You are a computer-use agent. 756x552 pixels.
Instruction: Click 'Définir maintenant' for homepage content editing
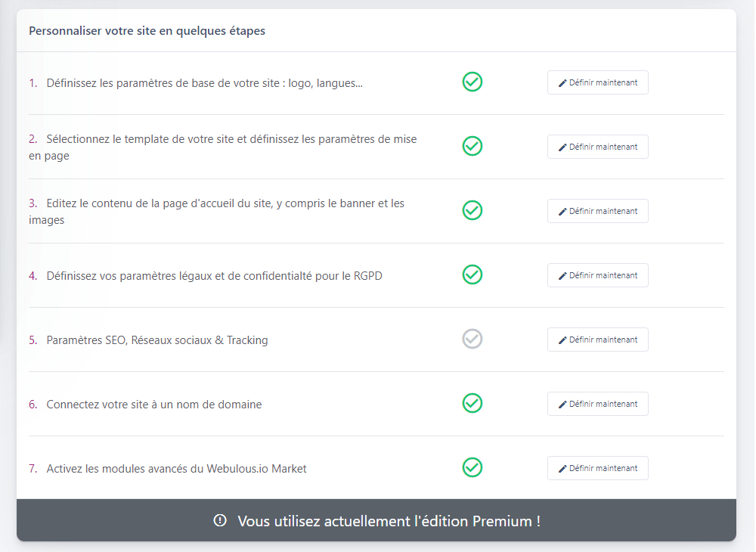(x=597, y=211)
